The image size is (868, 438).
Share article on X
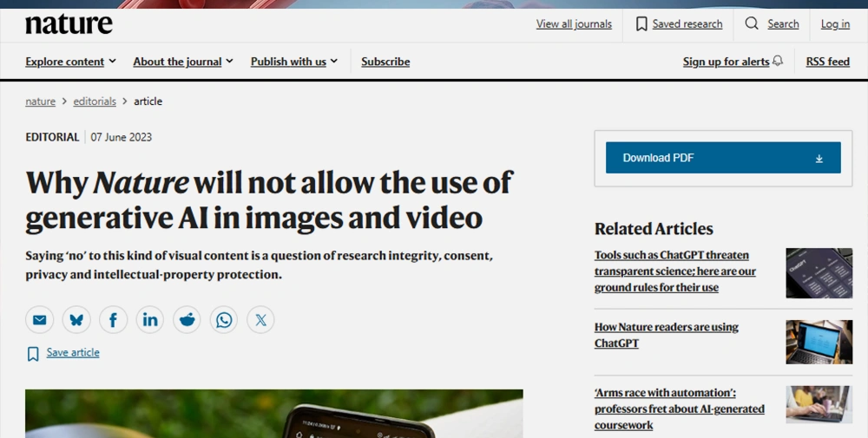[x=260, y=320]
